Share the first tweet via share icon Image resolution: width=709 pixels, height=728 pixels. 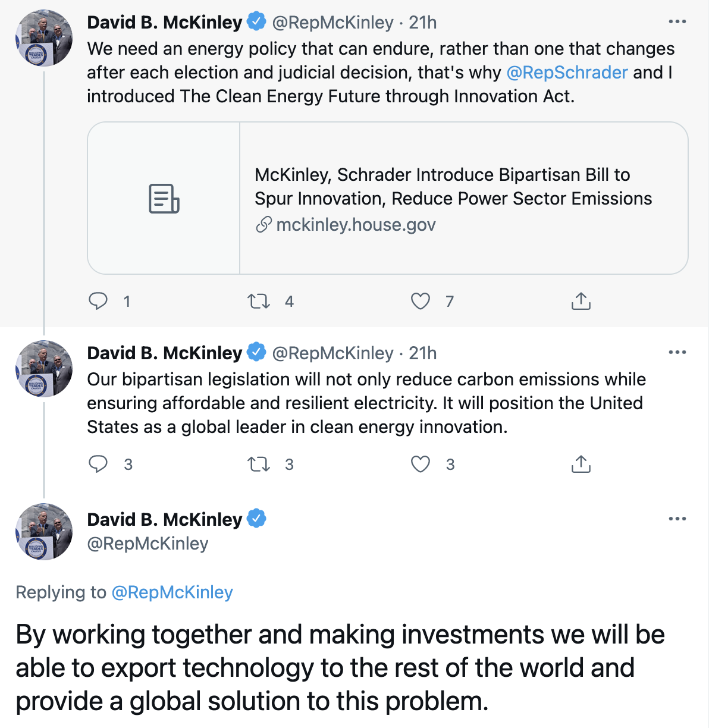pos(581,301)
